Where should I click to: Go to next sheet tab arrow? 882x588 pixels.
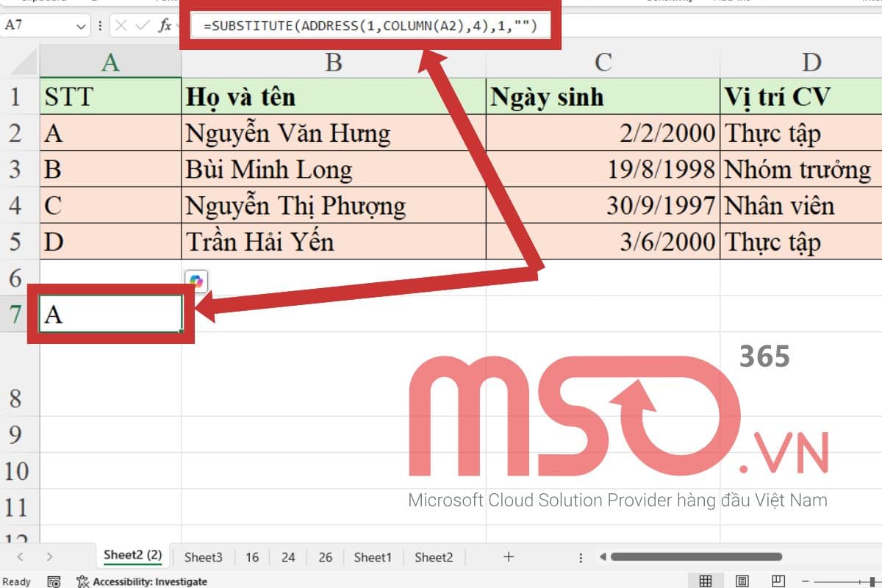click(49, 557)
